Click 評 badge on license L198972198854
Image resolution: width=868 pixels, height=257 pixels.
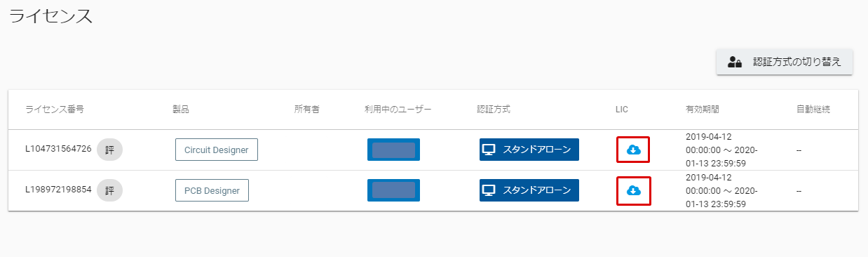coord(109,190)
